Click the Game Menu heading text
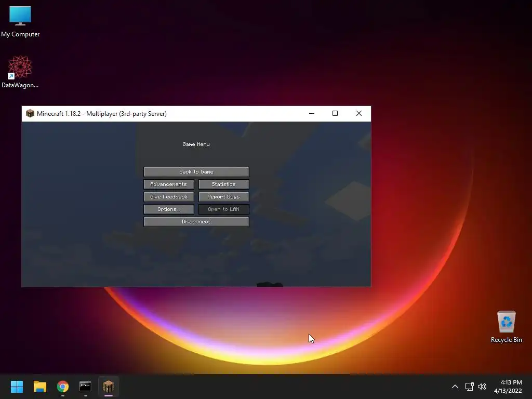The image size is (532, 399). coord(196,144)
